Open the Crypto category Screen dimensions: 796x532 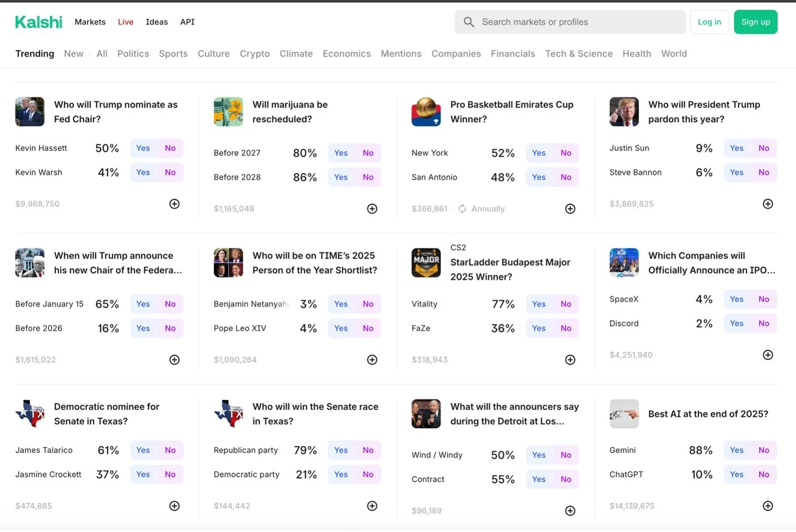point(254,53)
